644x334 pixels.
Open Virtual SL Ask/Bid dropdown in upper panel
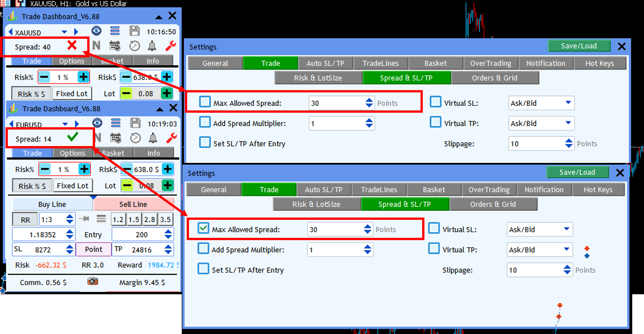point(568,103)
